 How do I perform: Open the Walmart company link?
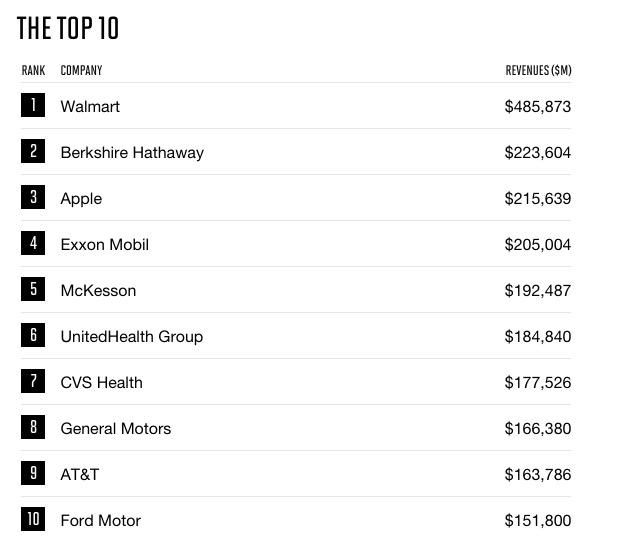[x=90, y=106]
